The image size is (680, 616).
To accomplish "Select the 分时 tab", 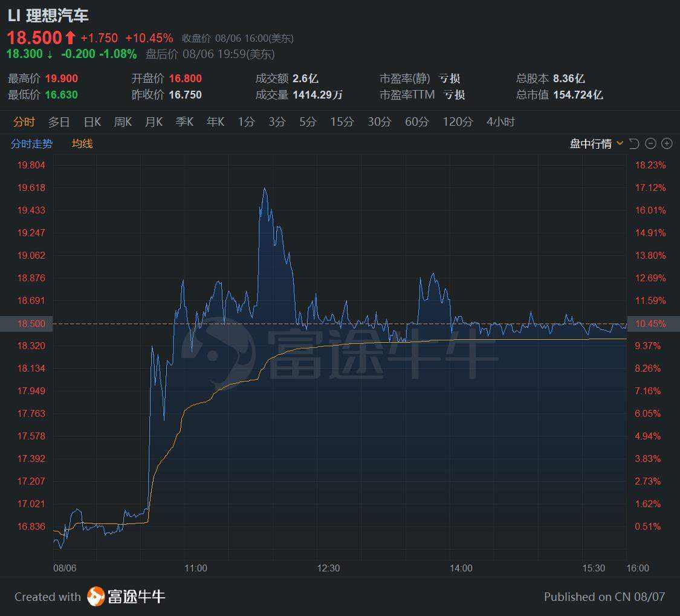I will 24,122.
